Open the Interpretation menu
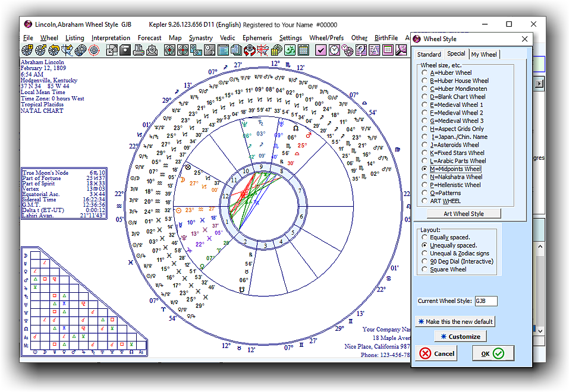 pos(111,38)
